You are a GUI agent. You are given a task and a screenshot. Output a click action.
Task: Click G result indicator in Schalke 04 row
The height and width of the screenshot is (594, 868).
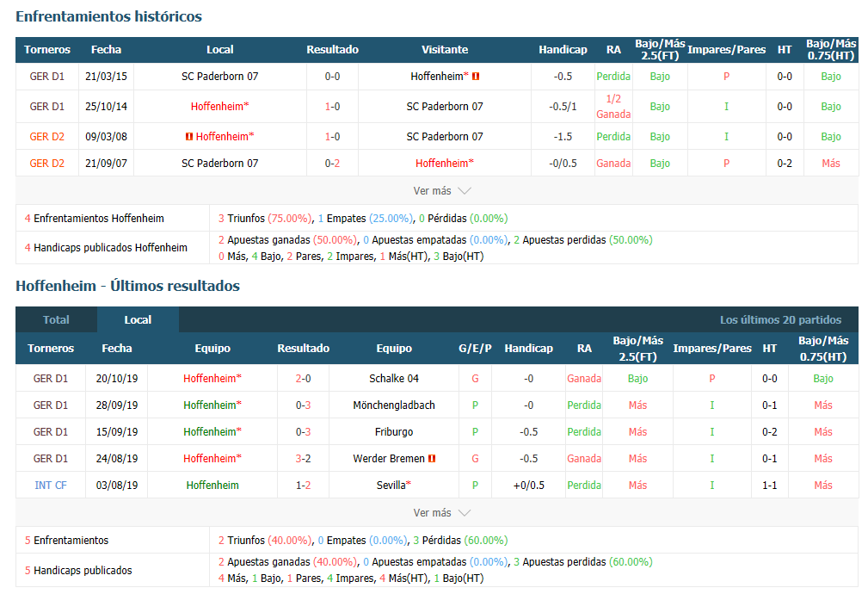(x=475, y=379)
